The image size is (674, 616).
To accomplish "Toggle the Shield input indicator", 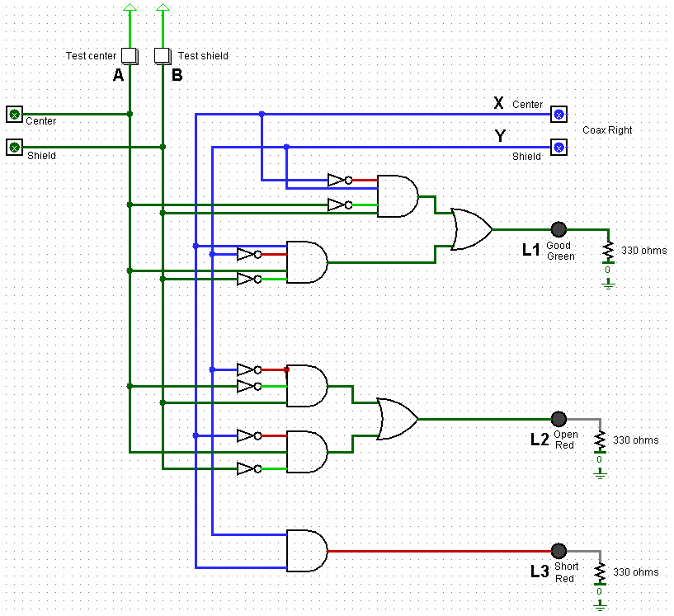I will [14, 147].
